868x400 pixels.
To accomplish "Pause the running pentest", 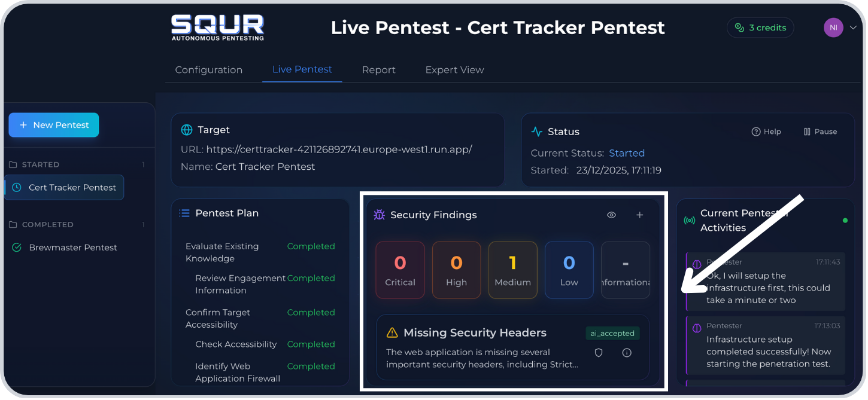I will pos(820,132).
